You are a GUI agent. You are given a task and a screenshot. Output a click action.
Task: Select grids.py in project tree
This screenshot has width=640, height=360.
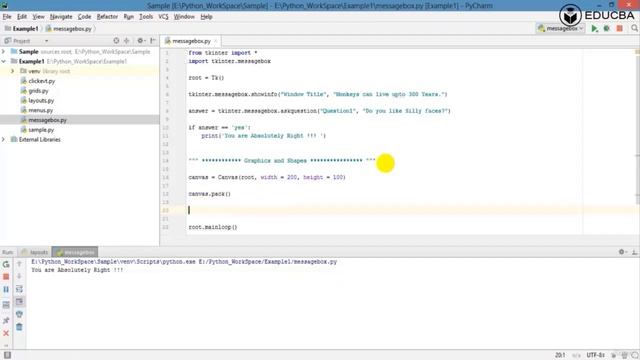(x=38, y=91)
